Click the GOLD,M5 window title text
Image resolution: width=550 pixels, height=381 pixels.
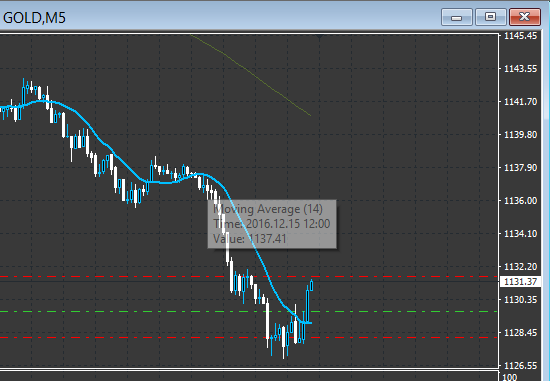pos(34,18)
